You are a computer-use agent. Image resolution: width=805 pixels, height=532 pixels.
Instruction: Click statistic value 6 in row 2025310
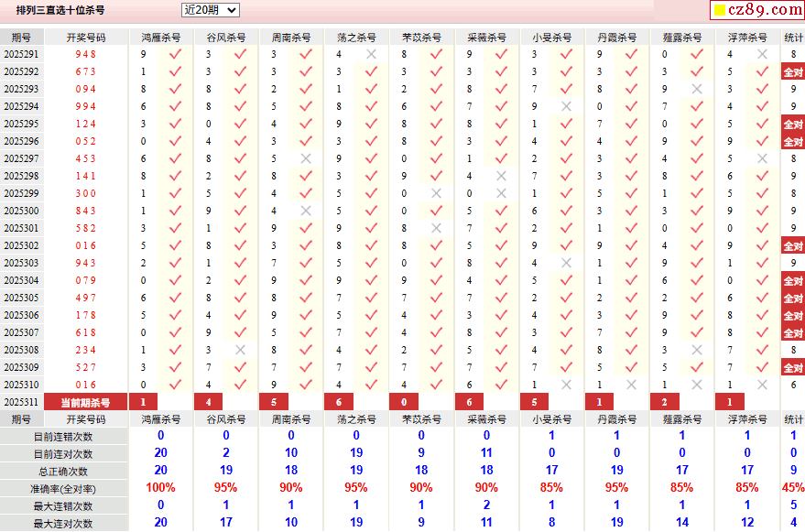pos(793,385)
